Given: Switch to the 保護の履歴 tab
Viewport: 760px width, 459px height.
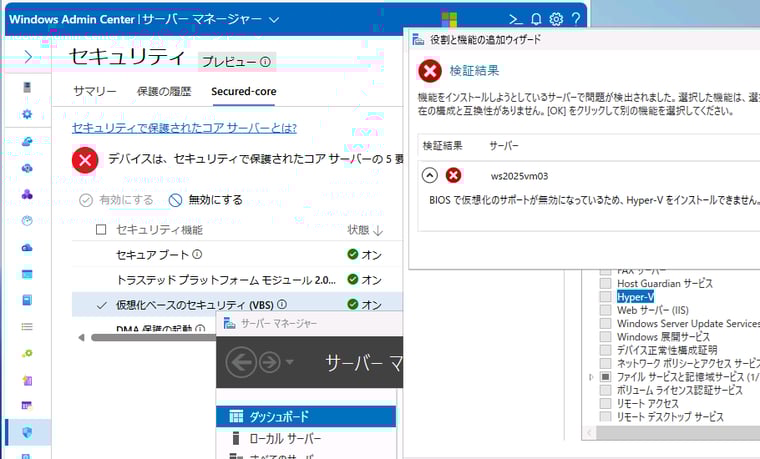Looking at the screenshot, I should point(164,91).
